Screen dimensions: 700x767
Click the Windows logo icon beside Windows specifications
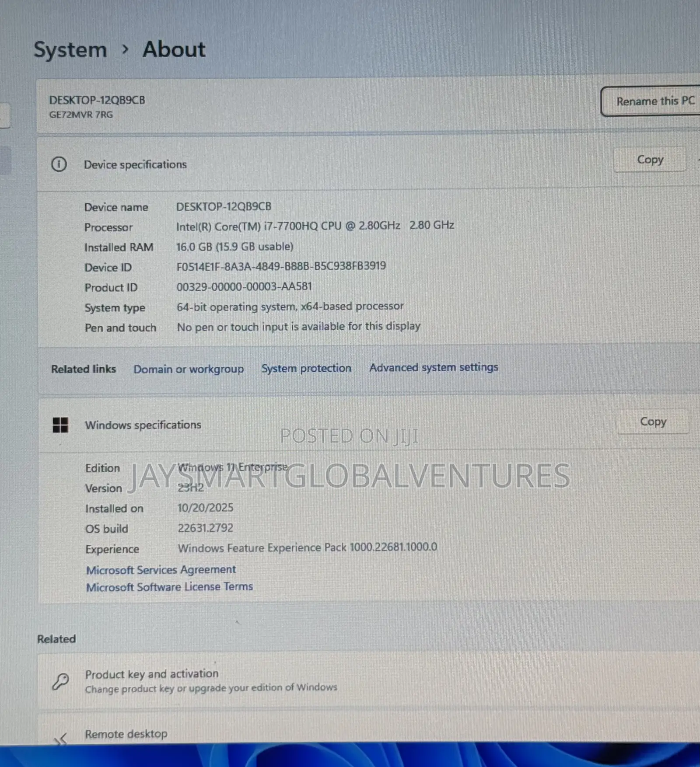point(60,425)
